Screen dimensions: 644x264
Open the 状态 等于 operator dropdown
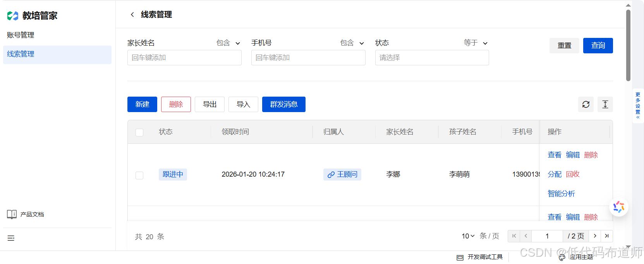click(476, 43)
